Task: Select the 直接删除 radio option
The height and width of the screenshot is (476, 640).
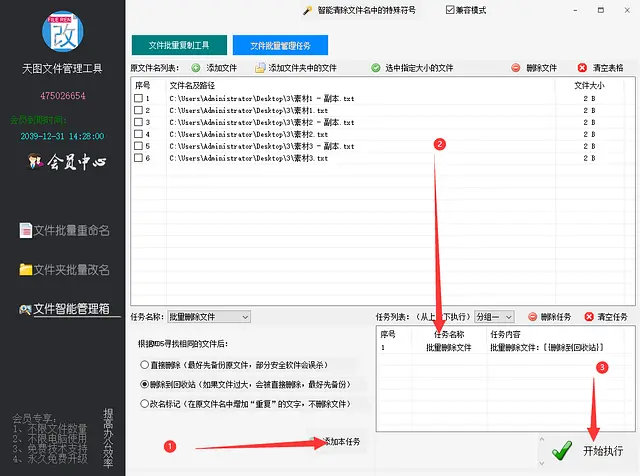Action: (x=144, y=365)
